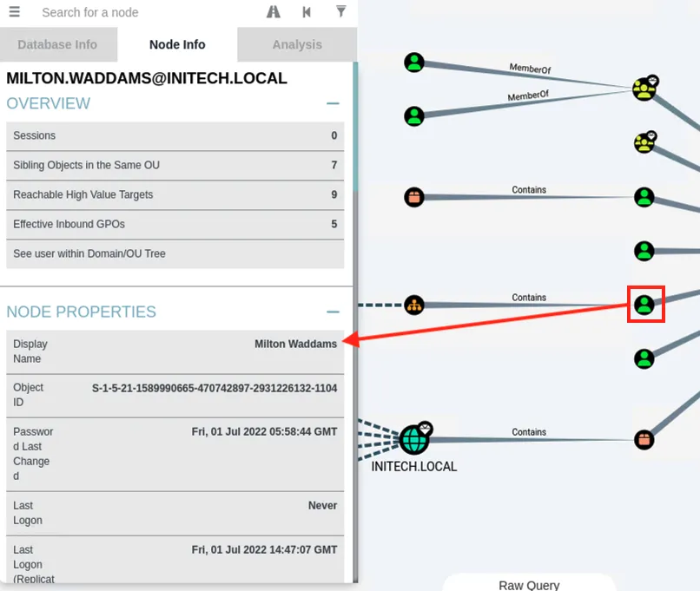Click the node info panel scrollbar
The height and width of the screenshot is (591, 700).
click(355, 127)
